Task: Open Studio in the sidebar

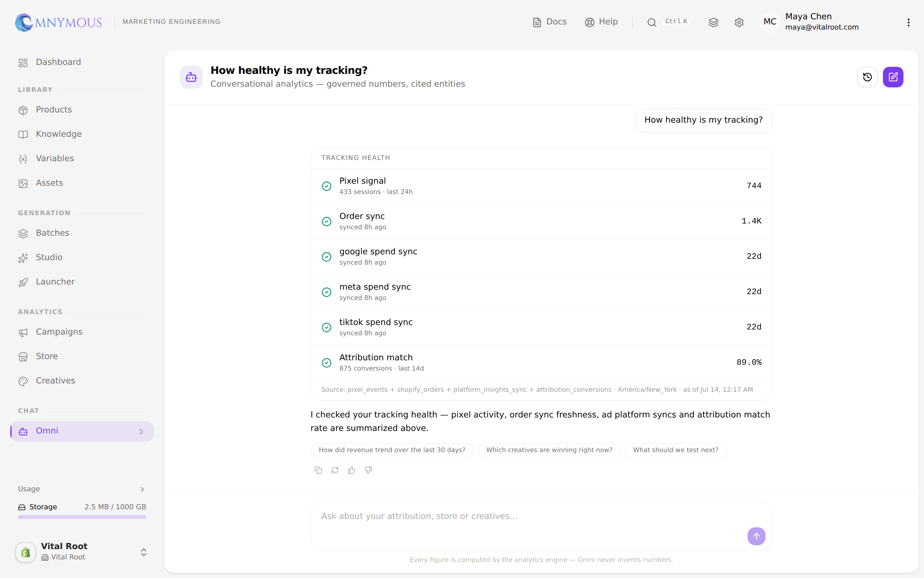Action: point(82,258)
